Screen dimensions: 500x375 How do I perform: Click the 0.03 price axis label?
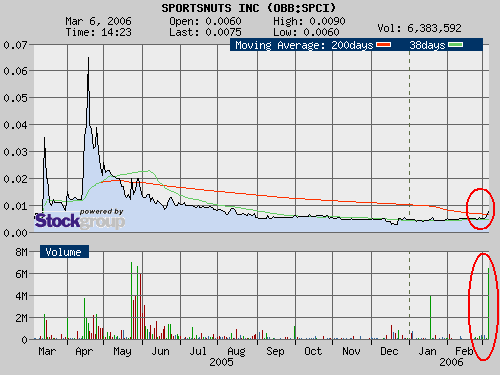15,152
